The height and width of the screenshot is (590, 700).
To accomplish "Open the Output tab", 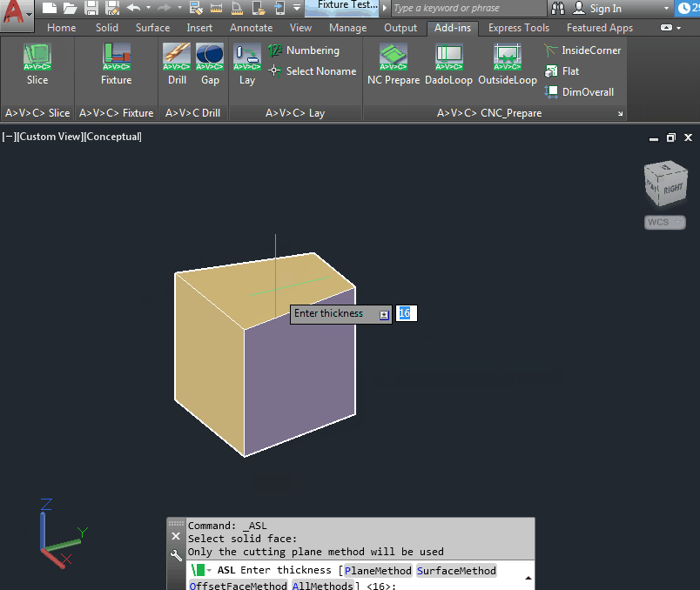I will point(400,28).
